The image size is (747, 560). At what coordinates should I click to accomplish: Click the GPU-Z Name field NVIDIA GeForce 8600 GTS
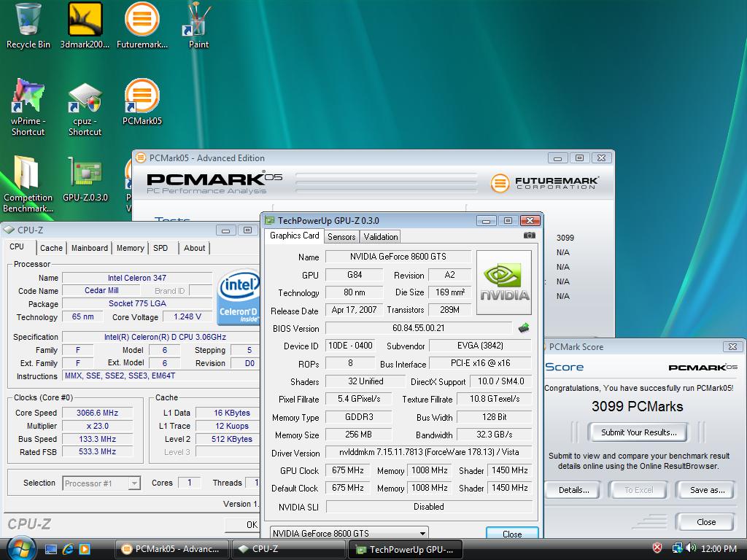(x=398, y=257)
